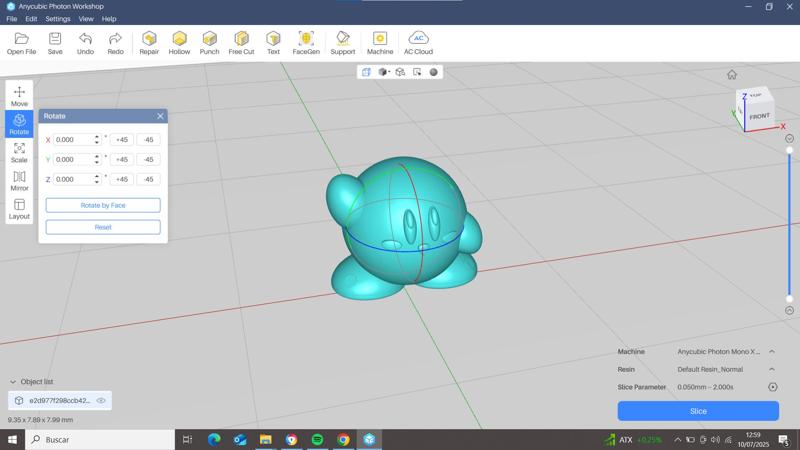Open the Settings menu
This screenshot has height=450, width=800.
(58, 19)
